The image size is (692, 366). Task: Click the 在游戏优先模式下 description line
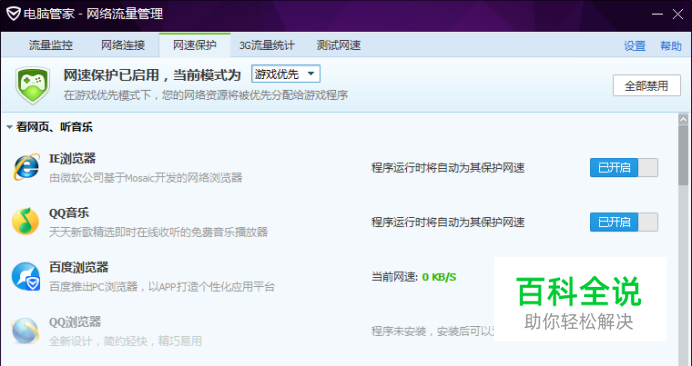tap(206, 95)
